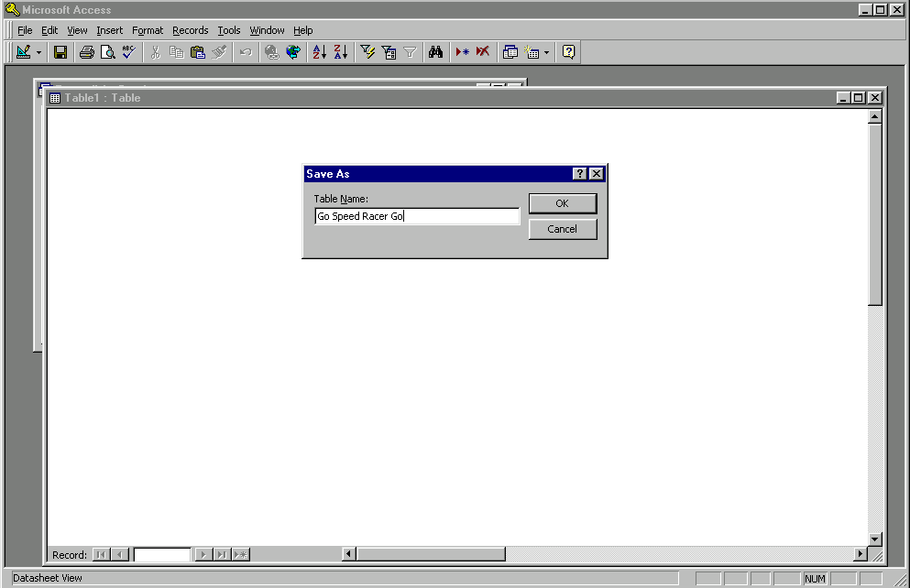Go to first record navigation button
Screen dimensions: 910x588
pos(102,555)
